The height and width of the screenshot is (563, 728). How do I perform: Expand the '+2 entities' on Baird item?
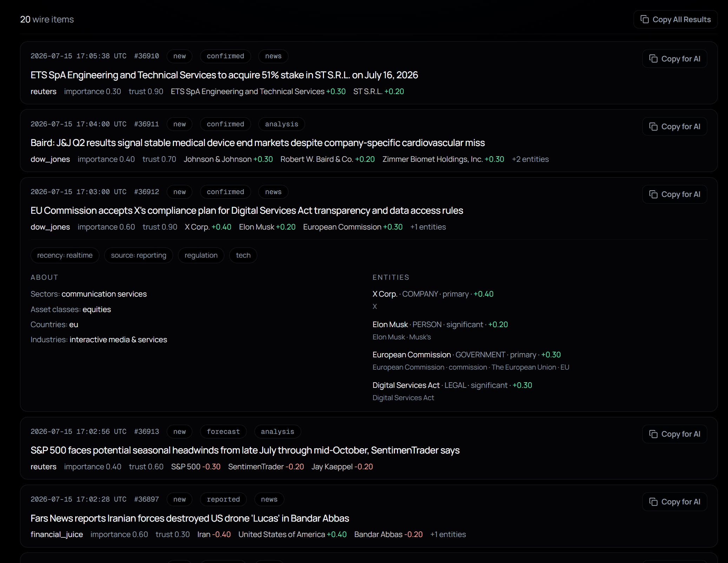pyautogui.click(x=530, y=159)
